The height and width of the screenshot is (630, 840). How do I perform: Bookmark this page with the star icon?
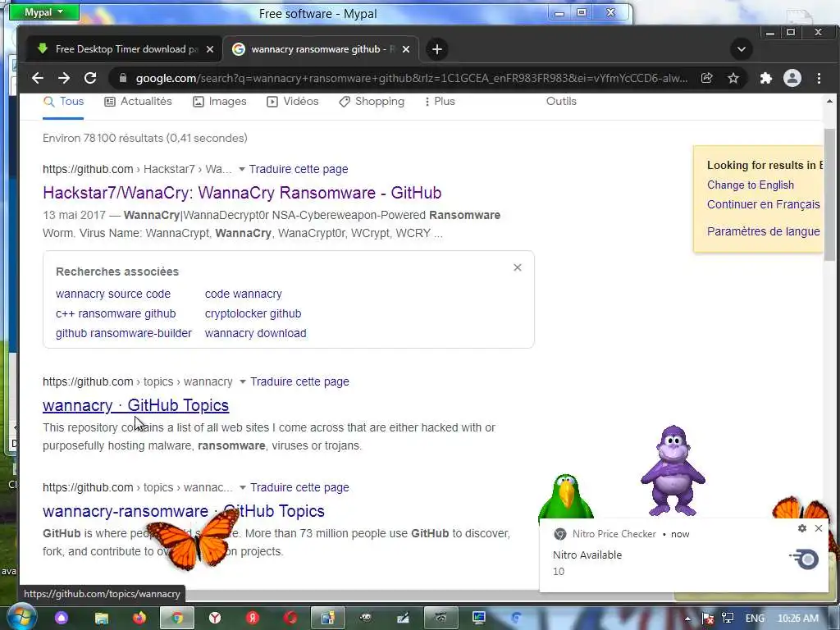click(x=733, y=78)
